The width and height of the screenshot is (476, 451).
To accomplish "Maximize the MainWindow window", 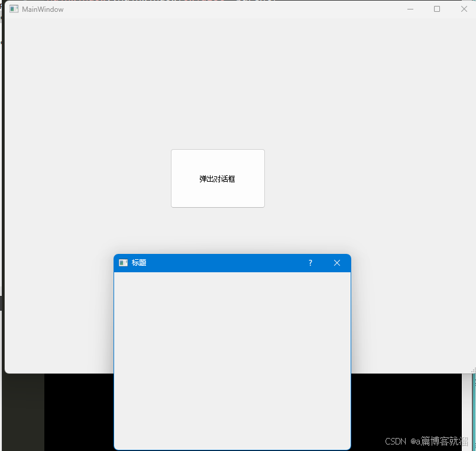I will click(x=437, y=9).
